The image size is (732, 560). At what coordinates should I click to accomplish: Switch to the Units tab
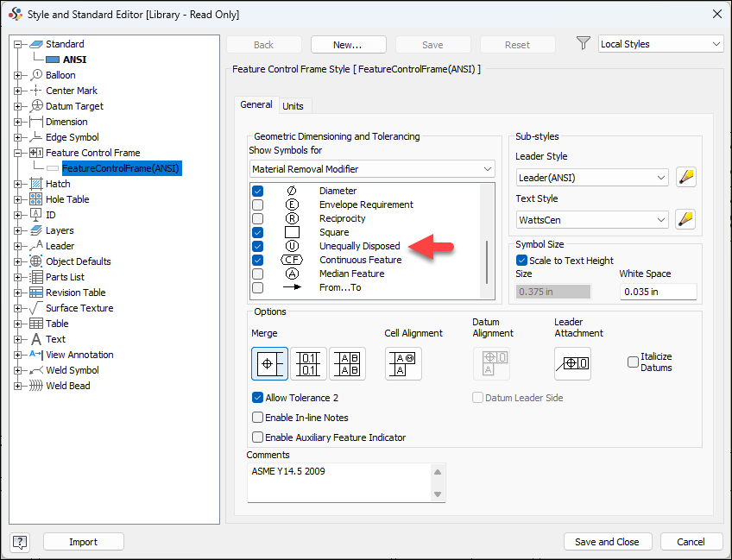point(294,104)
